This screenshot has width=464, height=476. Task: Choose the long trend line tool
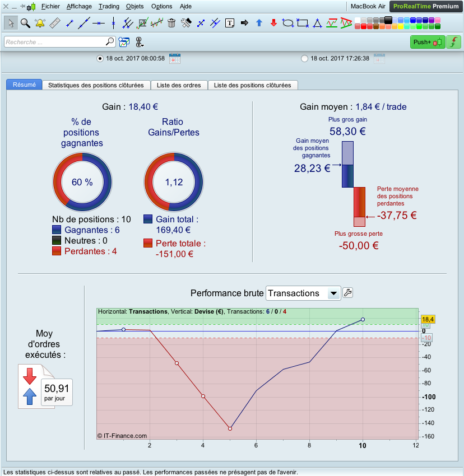tap(84, 23)
